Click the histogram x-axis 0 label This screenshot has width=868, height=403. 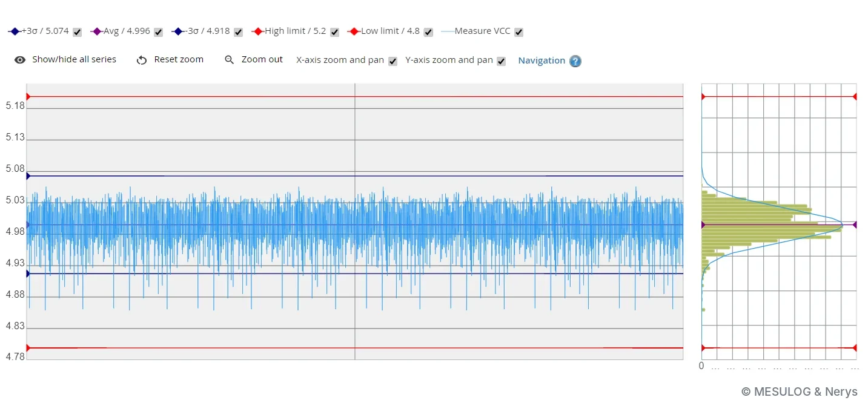[701, 366]
